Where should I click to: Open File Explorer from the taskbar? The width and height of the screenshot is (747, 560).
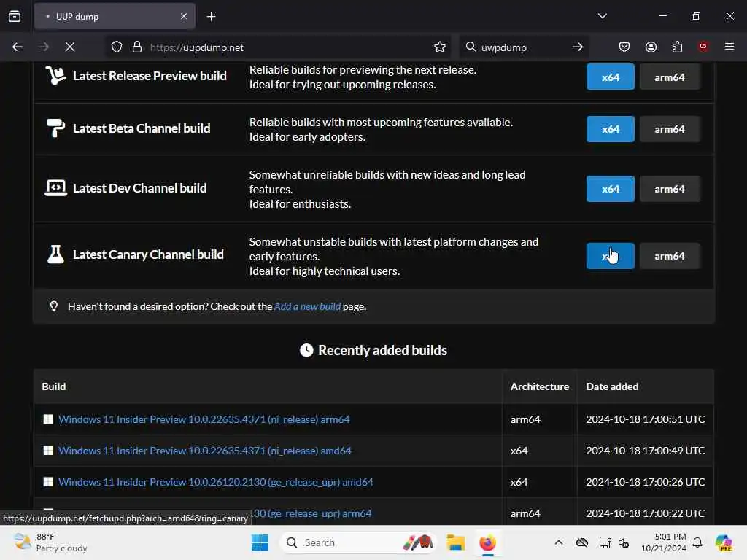point(455,542)
